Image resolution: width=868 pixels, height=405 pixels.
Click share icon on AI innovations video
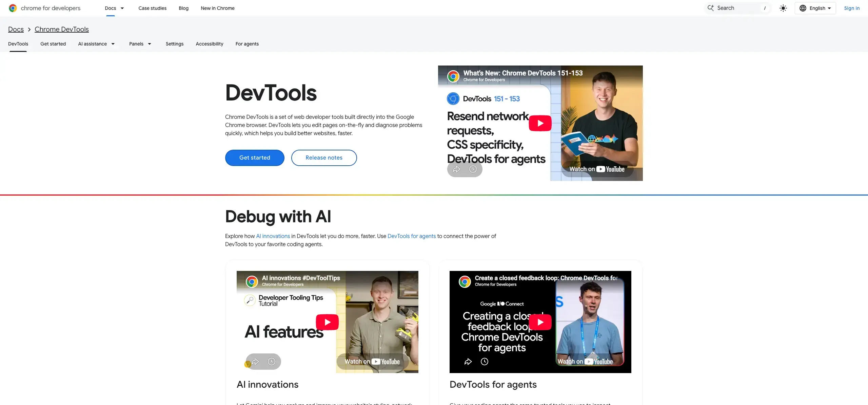tap(255, 362)
